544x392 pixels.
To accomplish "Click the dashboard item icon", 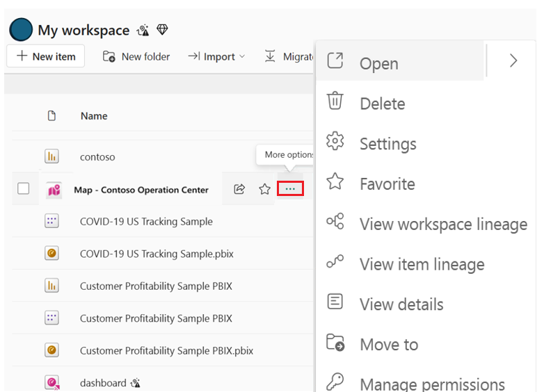I will (x=51, y=382).
